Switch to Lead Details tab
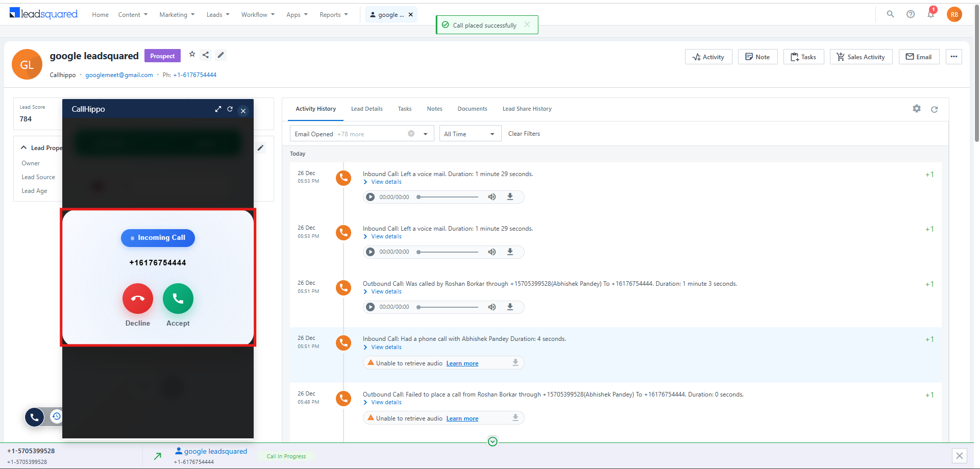This screenshot has height=469, width=980. pos(366,109)
